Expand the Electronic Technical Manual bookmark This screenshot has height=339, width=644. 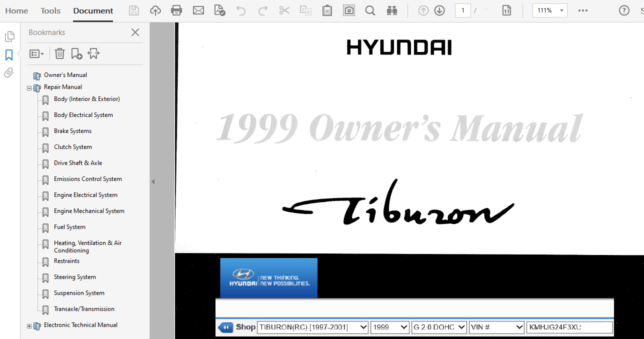pyautogui.click(x=29, y=326)
